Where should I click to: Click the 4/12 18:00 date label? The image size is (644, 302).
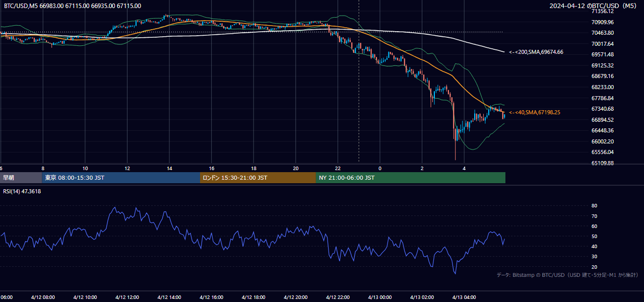pyautogui.click(x=253, y=297)
